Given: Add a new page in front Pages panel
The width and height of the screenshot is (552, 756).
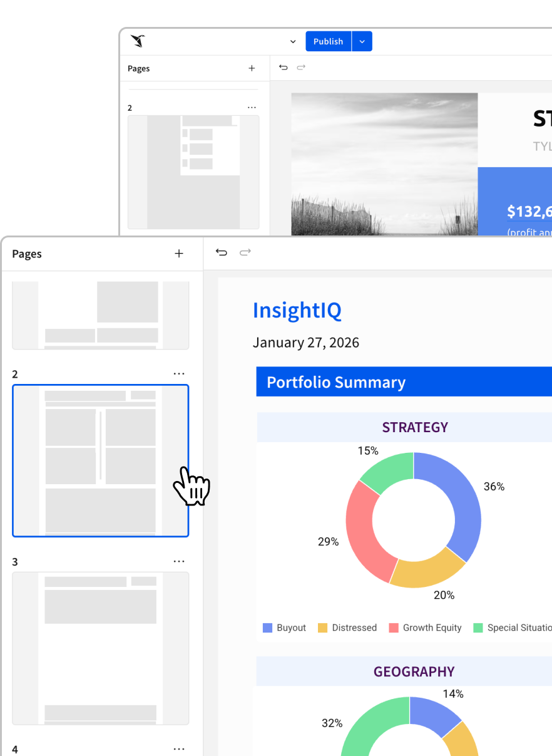Looking at the screenshot, I should point(179,254).
